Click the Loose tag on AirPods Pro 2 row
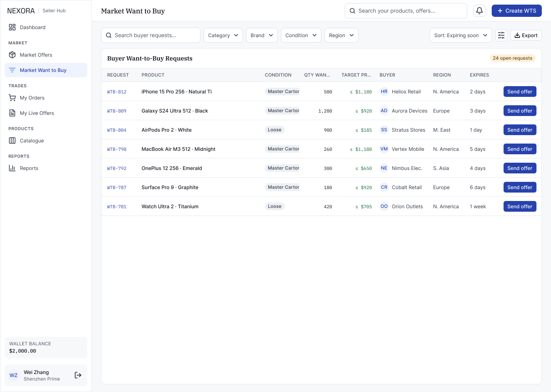Viewport: 551px width, 392px height. (x=275, y=130)
